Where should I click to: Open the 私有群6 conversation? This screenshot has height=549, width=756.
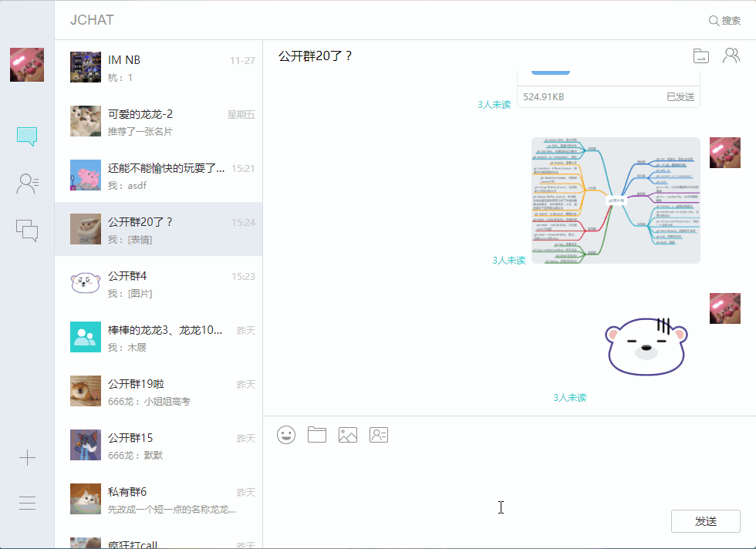pyautogui.click(x=159, y=499)
